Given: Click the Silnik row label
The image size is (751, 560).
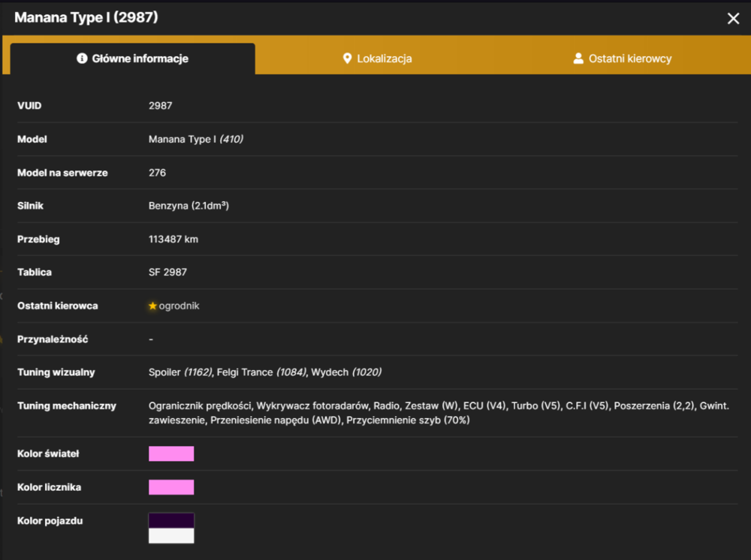Looking at the screenshot, I should click(x=30, y=206).
